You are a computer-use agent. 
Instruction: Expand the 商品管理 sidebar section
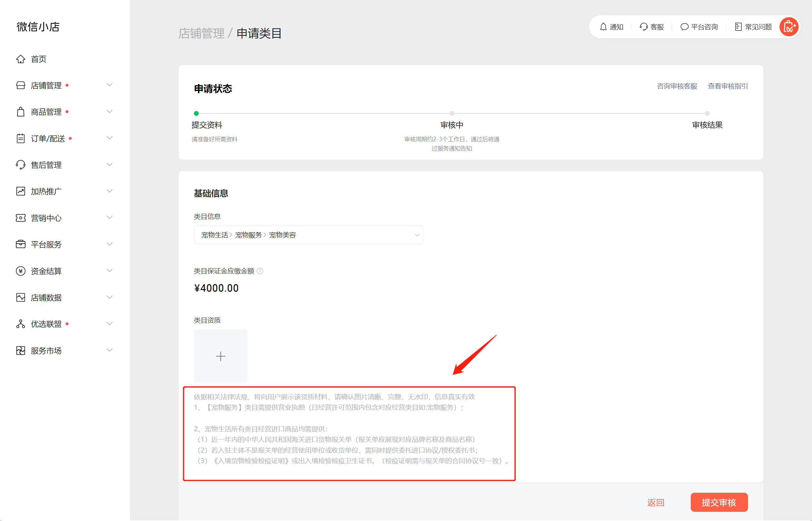(109, 111)
